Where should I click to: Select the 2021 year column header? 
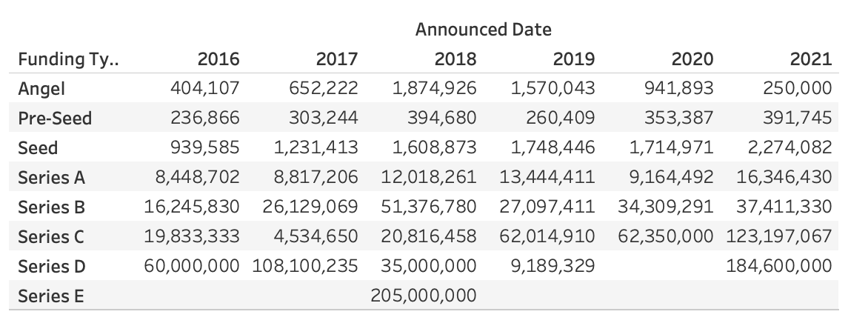(811, 59)
